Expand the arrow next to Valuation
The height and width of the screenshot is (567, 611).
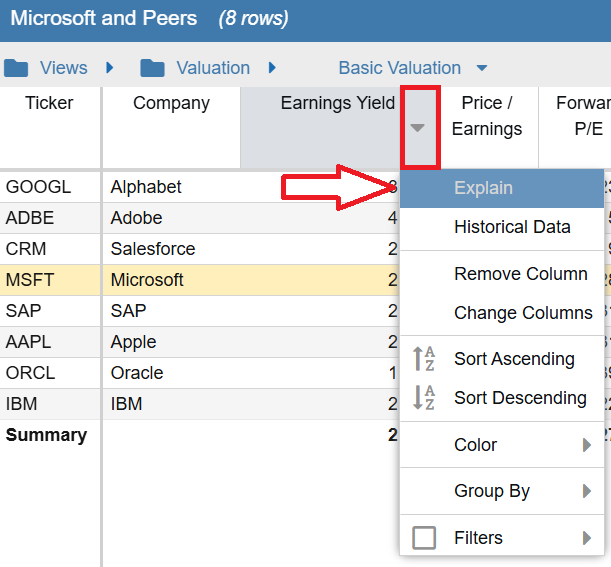(272, 68)
